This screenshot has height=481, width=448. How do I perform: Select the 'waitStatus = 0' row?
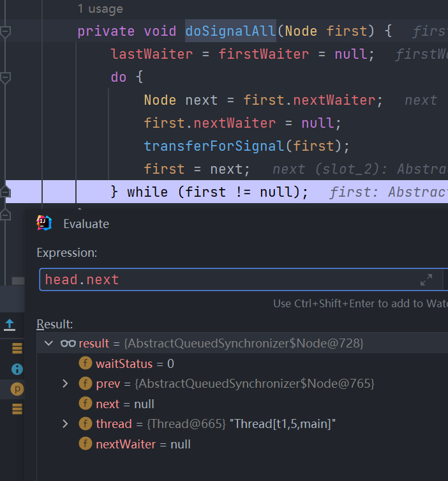135,363
